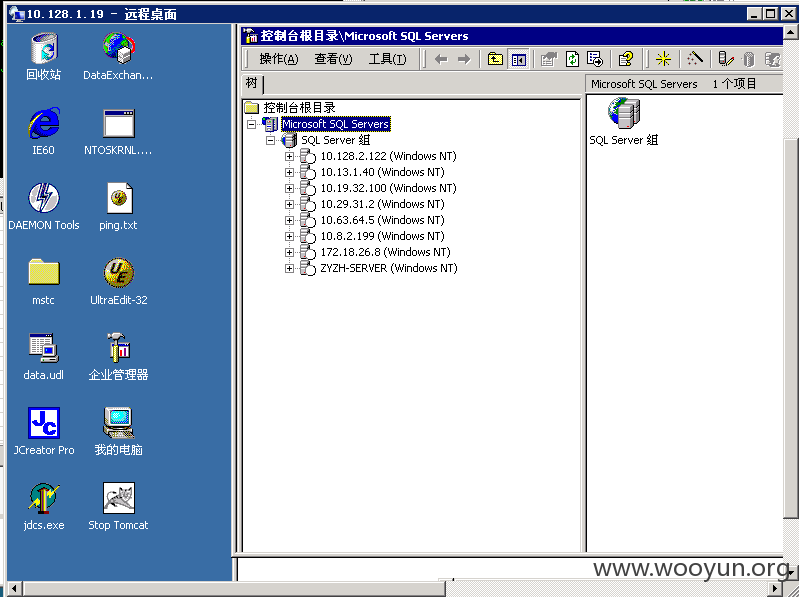This screenshot has width=799, height=597.
Task: Launch 企业管理器 Enterprise Manager icon
Action: point(119,348)
